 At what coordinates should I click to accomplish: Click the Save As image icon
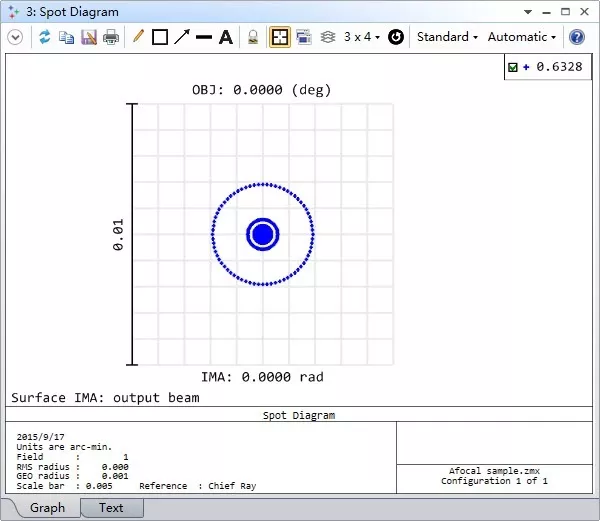click(x=89, y=37)
